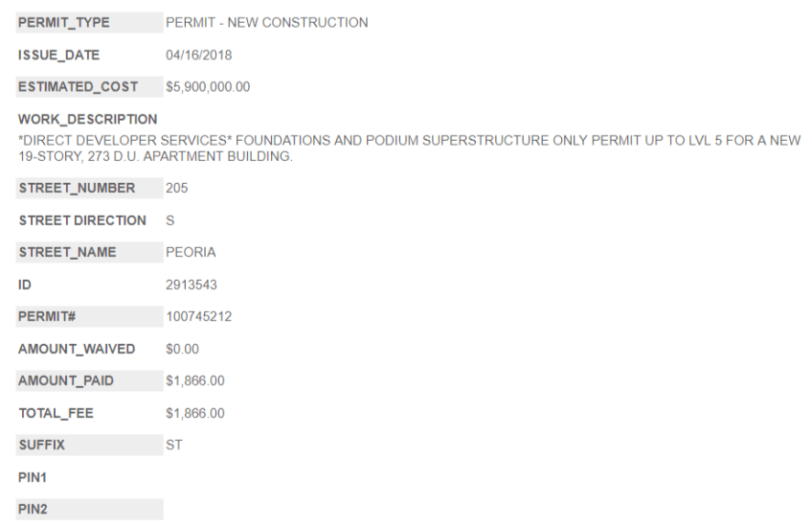Click the AMOUNT_WAIVED value $0.00
Screen dimensions: 812x528
[182, 349]
